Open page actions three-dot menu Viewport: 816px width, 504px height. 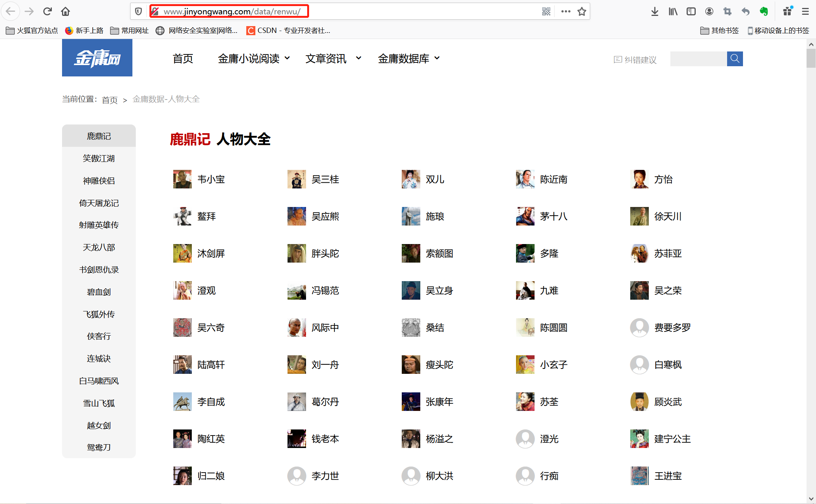pyautogui.click(x=566, y=11)
